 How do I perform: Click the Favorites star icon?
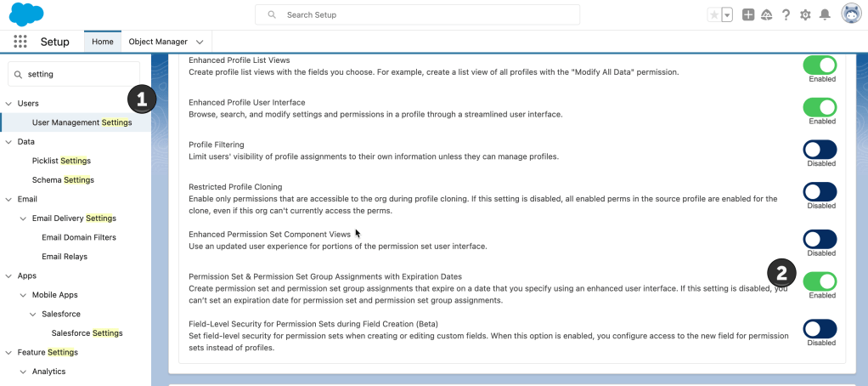click(713, 14)
